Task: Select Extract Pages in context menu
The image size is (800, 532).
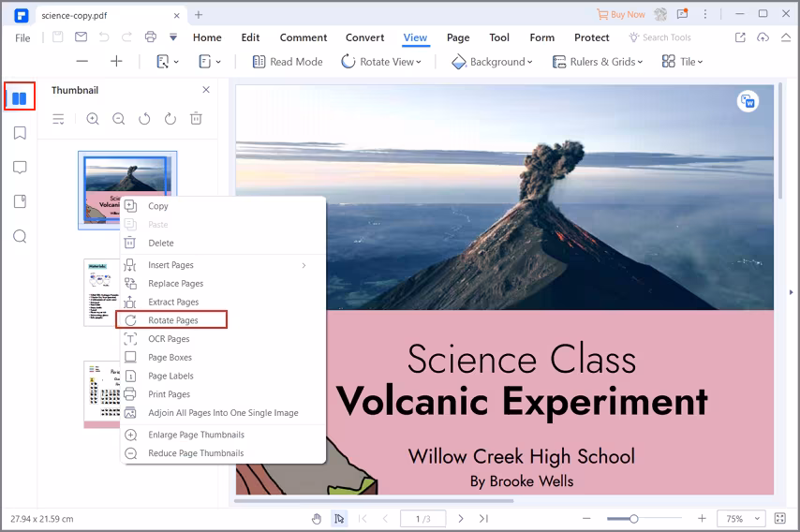Action: coord(173,302)
